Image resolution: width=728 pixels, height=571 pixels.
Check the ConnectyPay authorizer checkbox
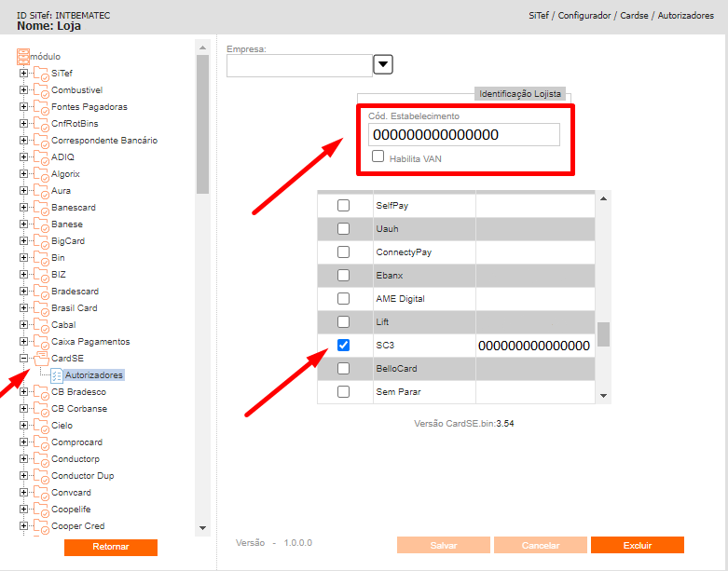point(343,252)
